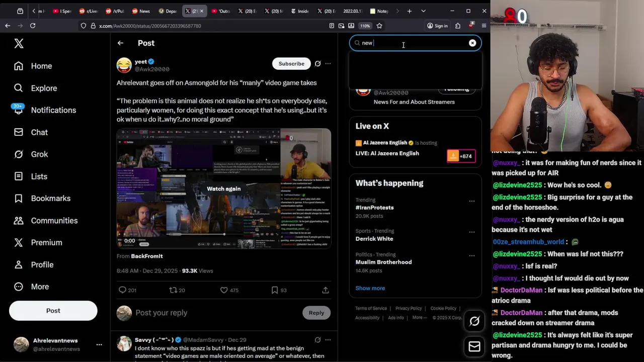
Task: Click Grok icon on Savvy's reply
Action: (317, 340)
